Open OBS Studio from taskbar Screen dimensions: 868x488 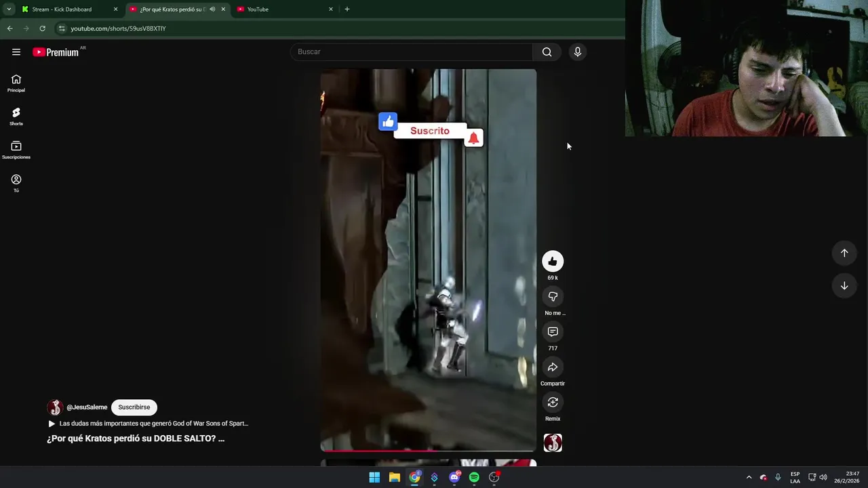494,477
